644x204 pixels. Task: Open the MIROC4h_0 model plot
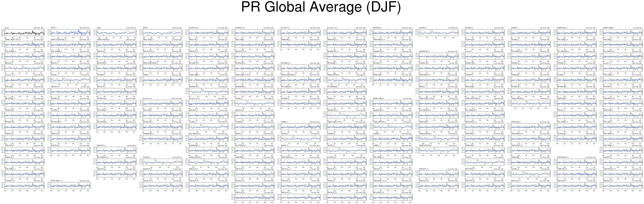pyautogui.click(x=24, y=68)
